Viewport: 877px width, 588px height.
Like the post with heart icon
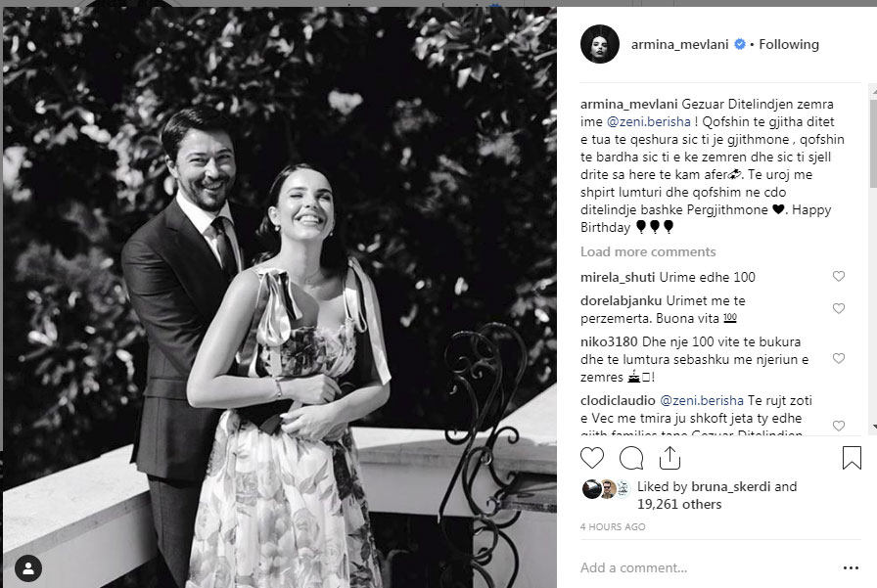tap(592, 458)
